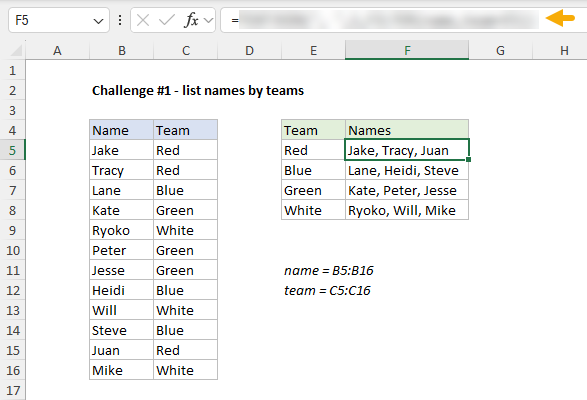Click the fill handle on cell F5
Image resolution: width=587 pixels, height=400 pixels.
coord(468,160)
